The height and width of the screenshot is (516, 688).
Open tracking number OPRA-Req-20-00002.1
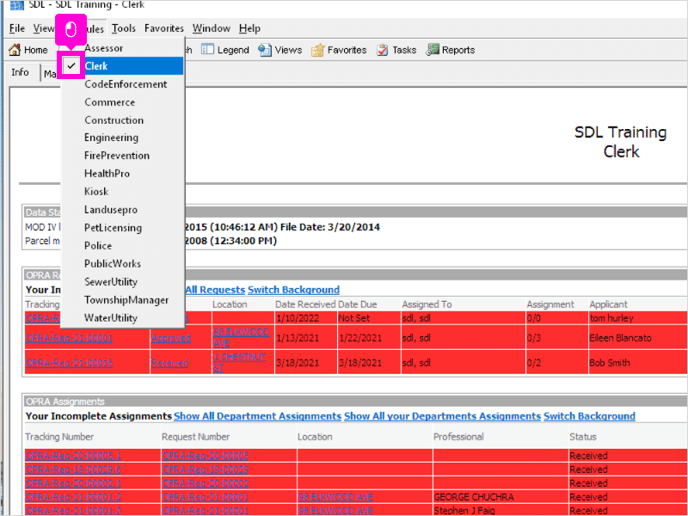point(73,484)
